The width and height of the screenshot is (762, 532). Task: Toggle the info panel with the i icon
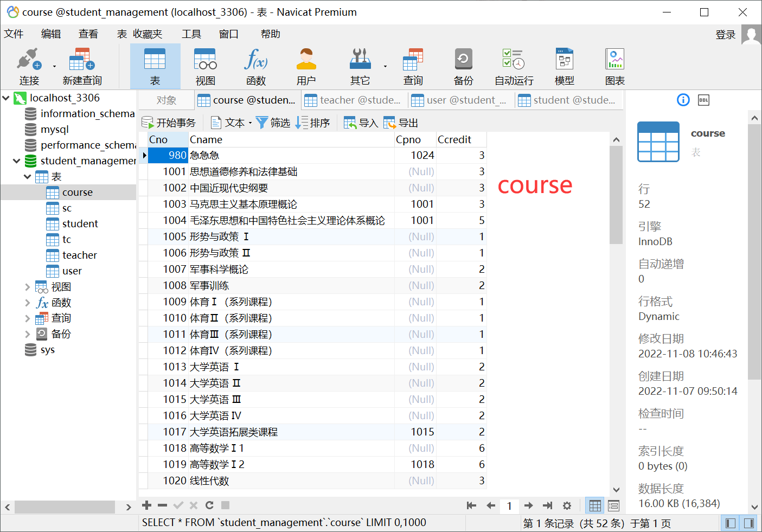coord(683,100)
